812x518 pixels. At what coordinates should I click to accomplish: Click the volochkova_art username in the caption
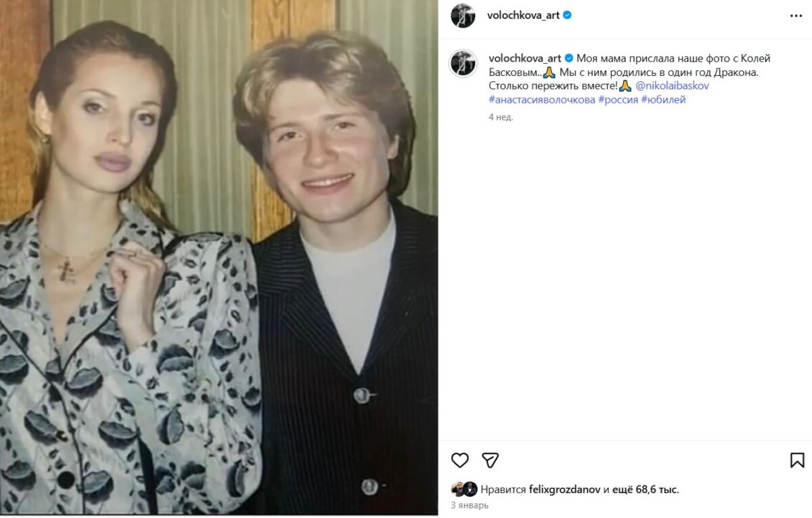tap(524, 58)
